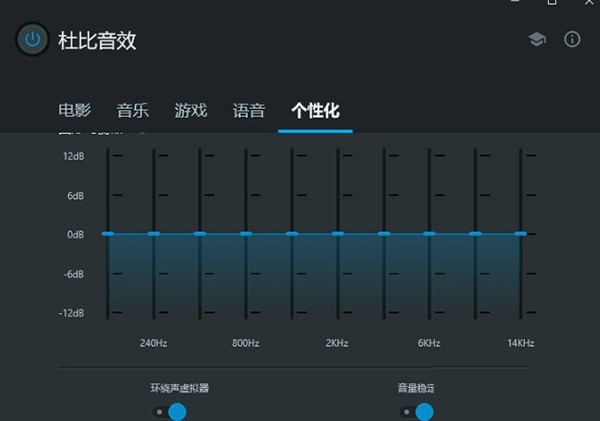Click the 14KHz equalizer slider handle
The width and height of the screenshot is (600, 421).
click(521, 233)
